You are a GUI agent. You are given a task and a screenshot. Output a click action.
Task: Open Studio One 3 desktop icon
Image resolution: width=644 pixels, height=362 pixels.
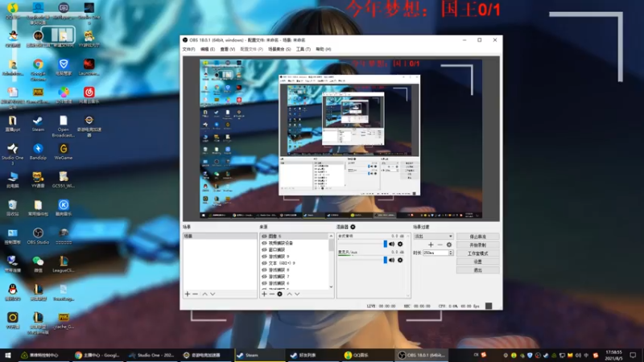12,154
